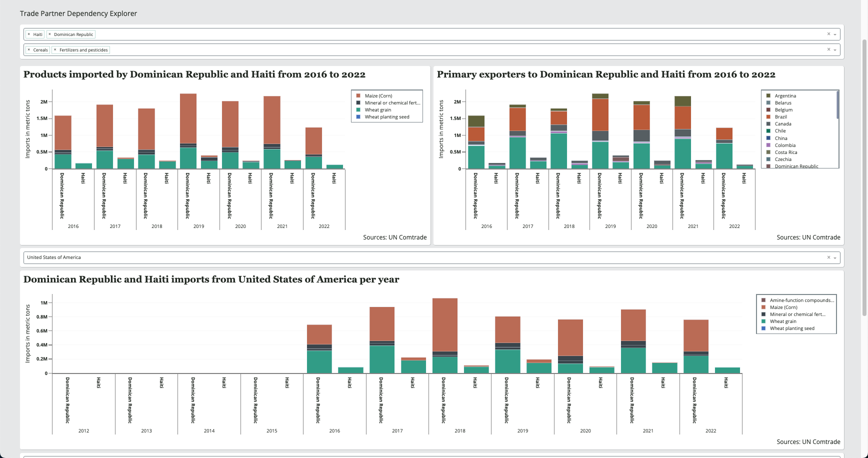Remove Fertilizers and pesticides tag

click(x=55, y=50)
